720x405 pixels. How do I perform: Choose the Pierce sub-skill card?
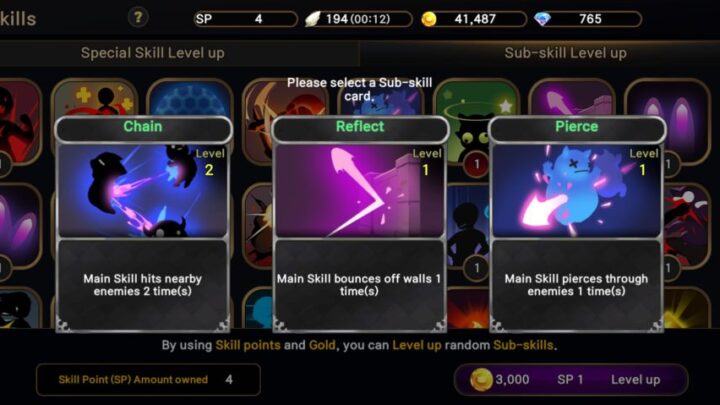577,224
